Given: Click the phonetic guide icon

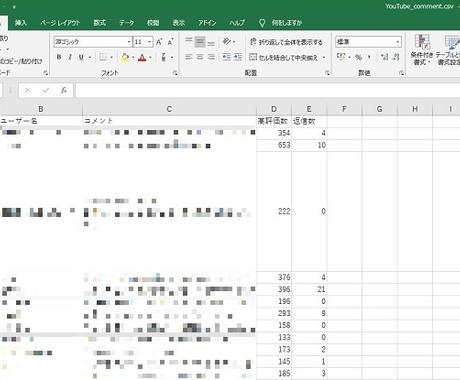Looking at the screenshot, I should (x=164, y=57).
